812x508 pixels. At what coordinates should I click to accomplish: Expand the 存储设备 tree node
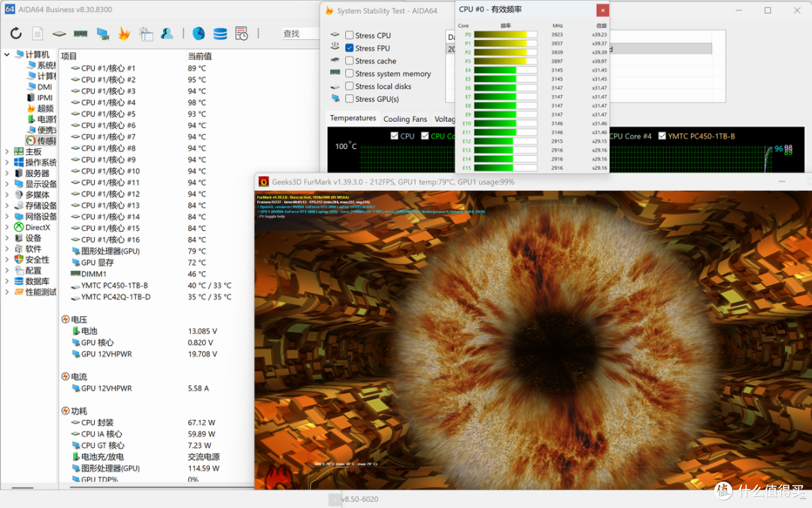pos(7,205)
